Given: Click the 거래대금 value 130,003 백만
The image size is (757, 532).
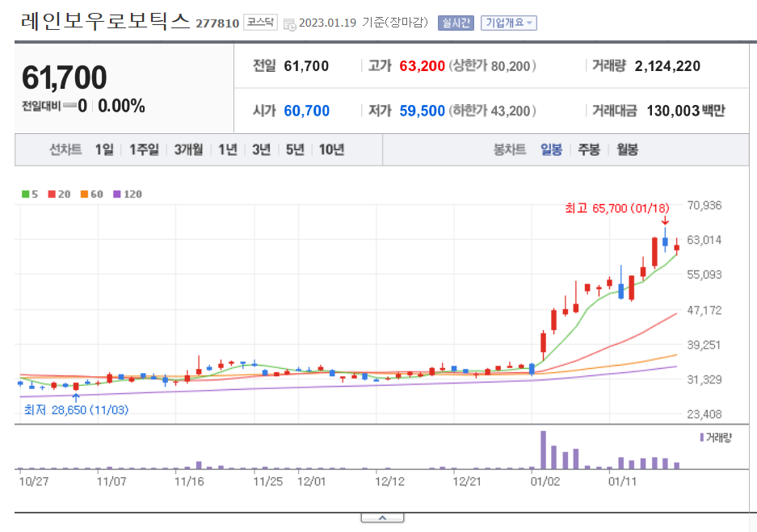Looking at the screenshot, I should pyautogui.click(x=686, y=111).
